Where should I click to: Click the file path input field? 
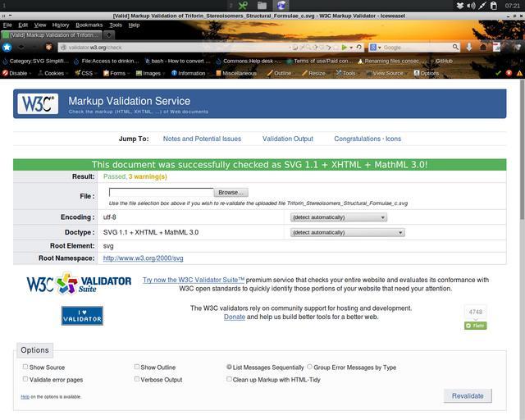pyautogui.click(x=161, y=192)
